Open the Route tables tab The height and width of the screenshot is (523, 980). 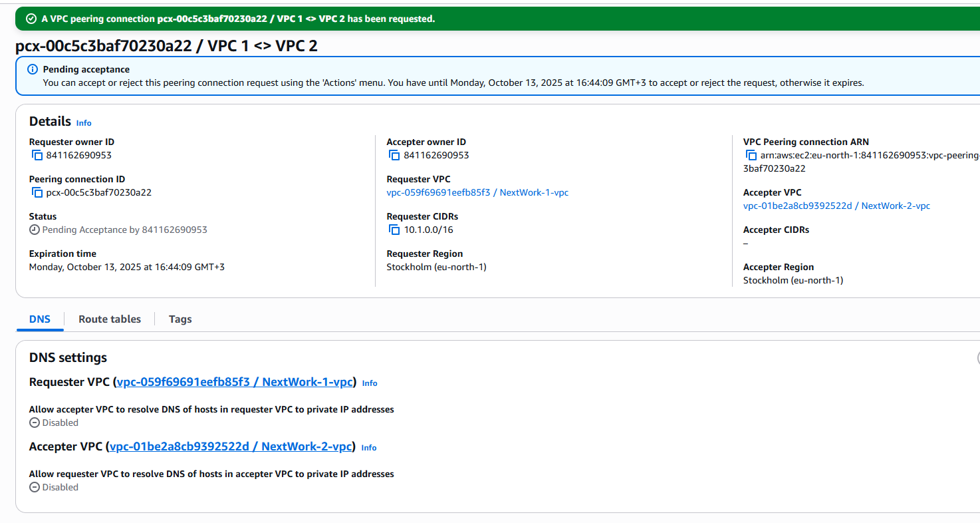tap(110, 319)
